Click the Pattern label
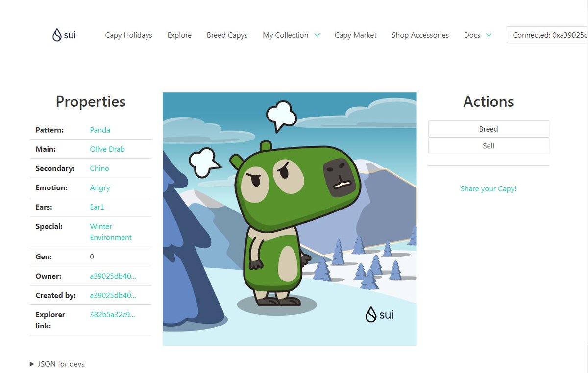The image size is (588, 373). tap(49, 130)
